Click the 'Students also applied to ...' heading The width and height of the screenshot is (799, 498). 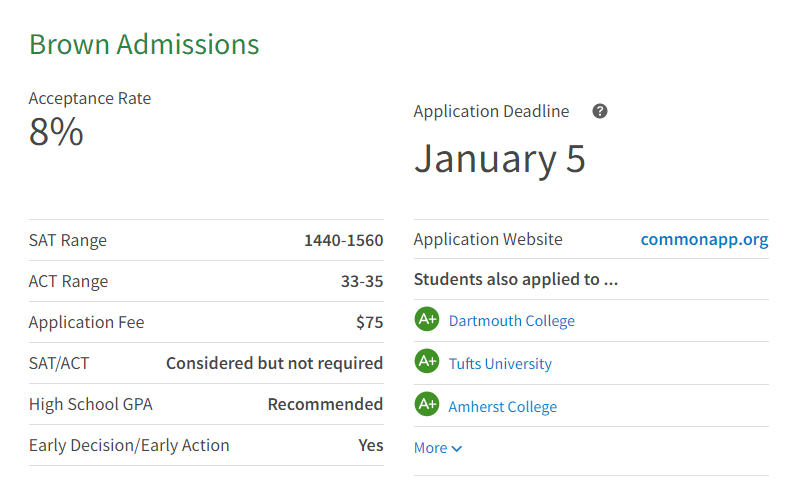(515, 279)
